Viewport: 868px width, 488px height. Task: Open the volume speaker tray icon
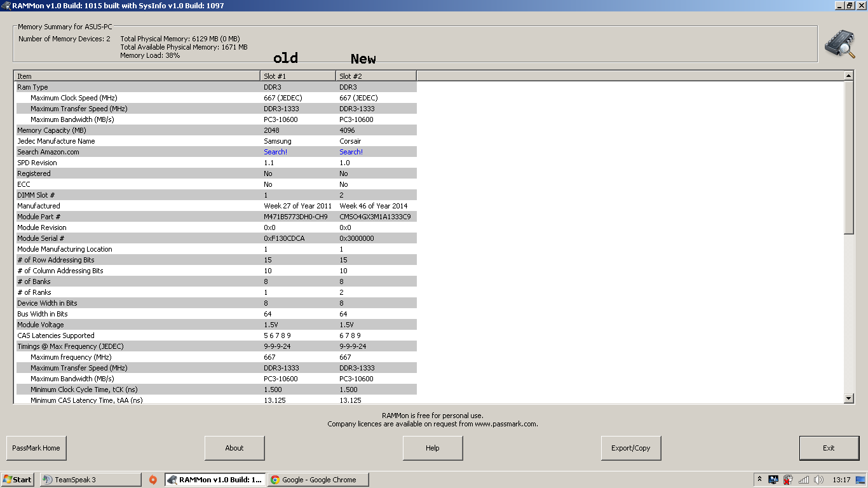(818, 480)
